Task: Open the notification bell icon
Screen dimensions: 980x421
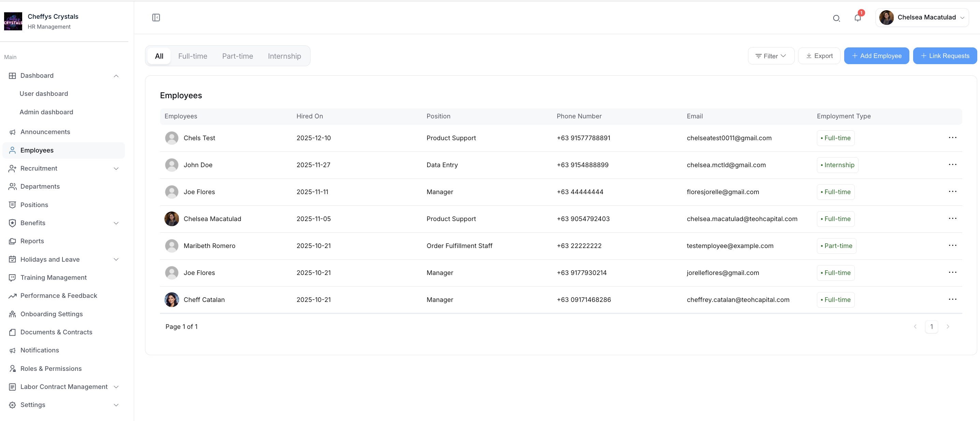Action: (857, 18)
